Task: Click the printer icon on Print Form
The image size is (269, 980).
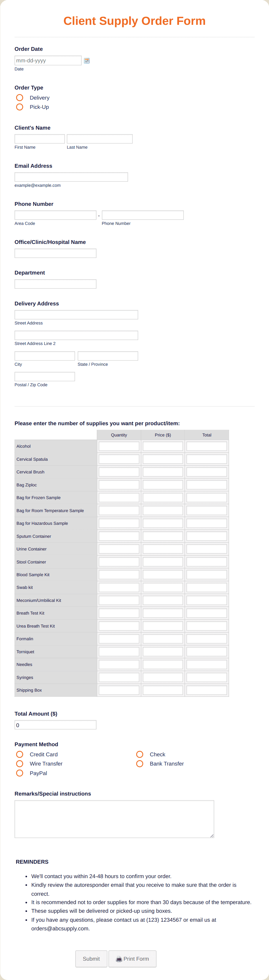Action: pyautogui.click(x=119, y=959)
